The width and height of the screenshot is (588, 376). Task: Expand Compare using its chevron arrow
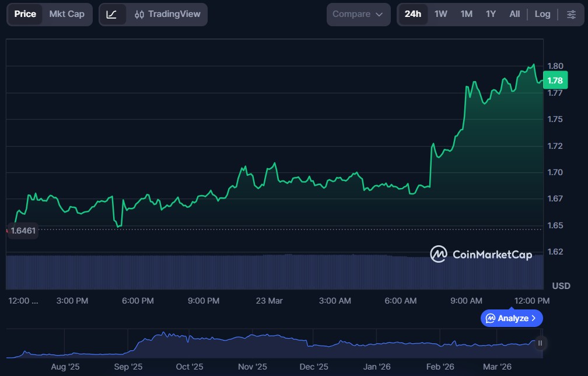379,15
